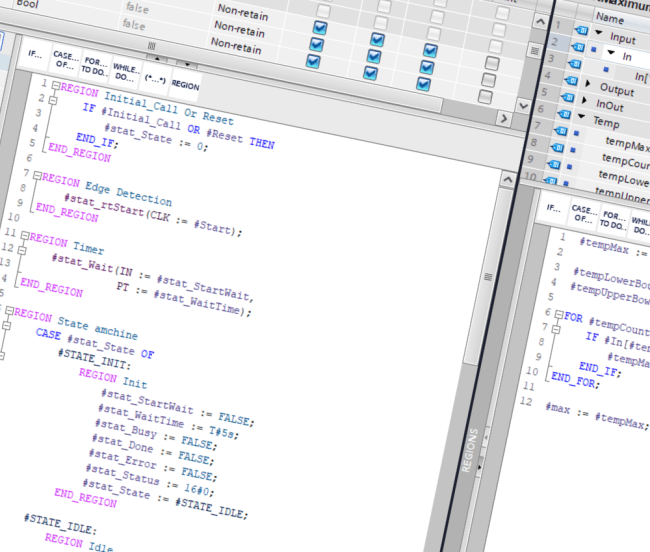Collapse the In array node

click(x=611, y=52)
